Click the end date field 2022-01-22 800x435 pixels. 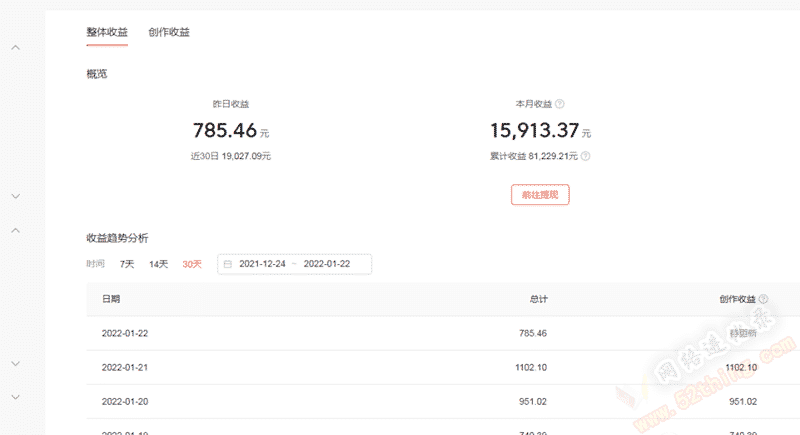click(x=326, y=264)
